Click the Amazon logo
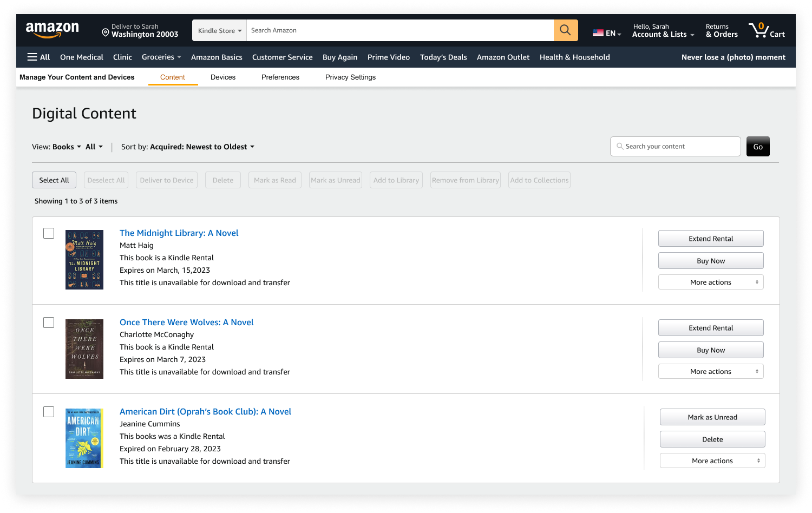This screenshot has height=513, width=812. click(52, 30)
